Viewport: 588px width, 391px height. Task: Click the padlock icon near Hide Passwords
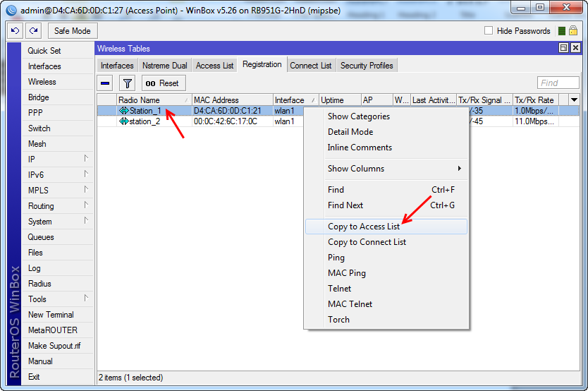coord(573,31)
